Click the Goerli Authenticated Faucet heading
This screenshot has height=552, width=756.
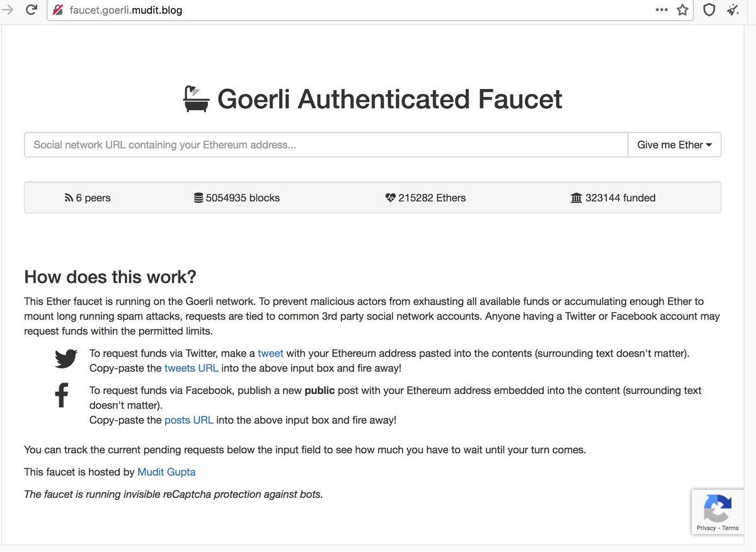(x=389, y=100)
